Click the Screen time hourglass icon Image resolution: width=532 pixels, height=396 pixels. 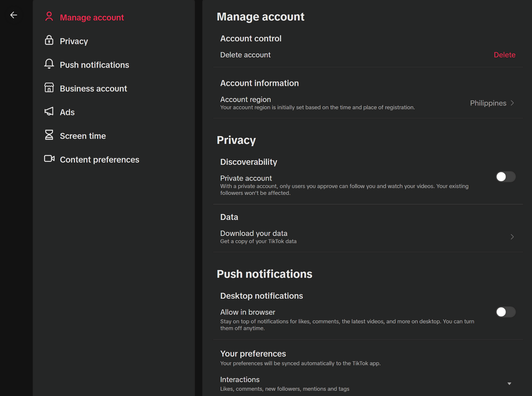[x=49, y=135]
